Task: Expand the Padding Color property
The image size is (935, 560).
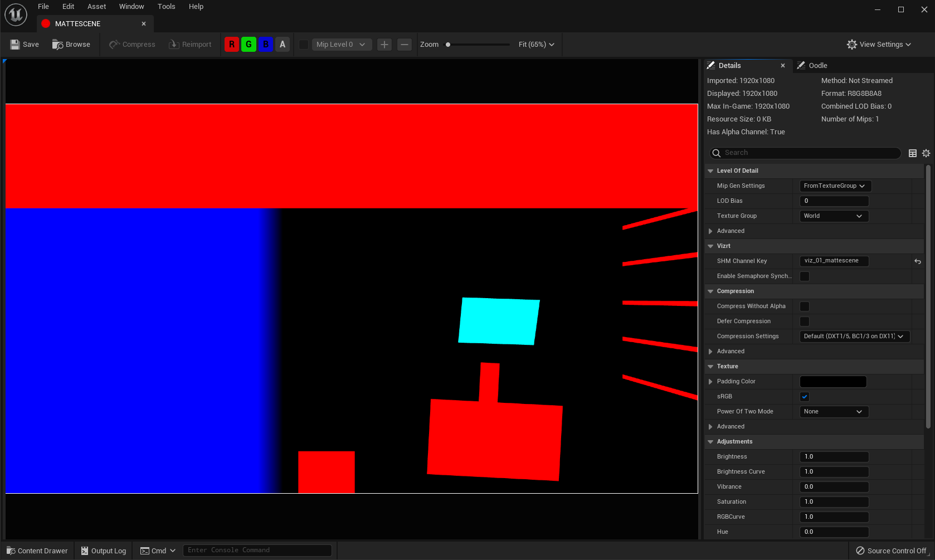Action: 710,382
